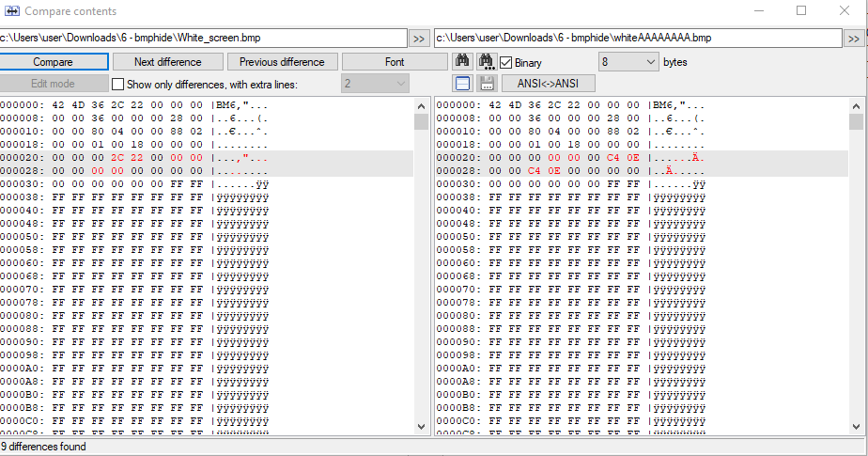Image resolution: width=868 pixels, height=456 pixels.
Task: Minimize the Compare contents window
Action: [759, 10]
